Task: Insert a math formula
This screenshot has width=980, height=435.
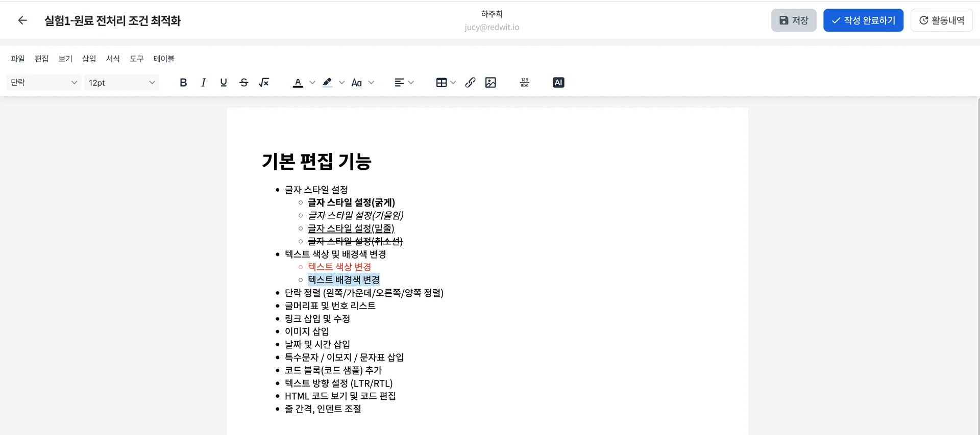Action: [264, 83]
